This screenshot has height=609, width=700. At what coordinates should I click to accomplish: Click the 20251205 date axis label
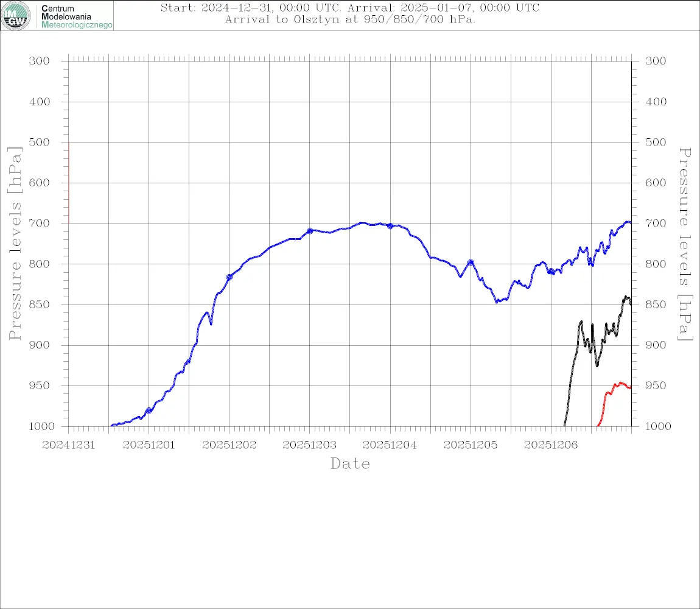(471, 445)
